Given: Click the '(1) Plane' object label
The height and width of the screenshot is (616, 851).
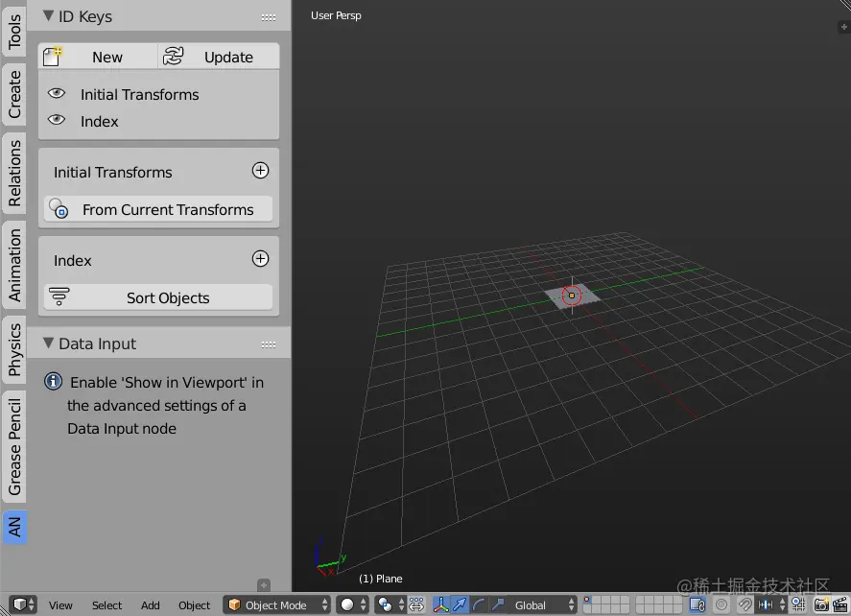Looking at the screenshot, I should coord(381,579).
